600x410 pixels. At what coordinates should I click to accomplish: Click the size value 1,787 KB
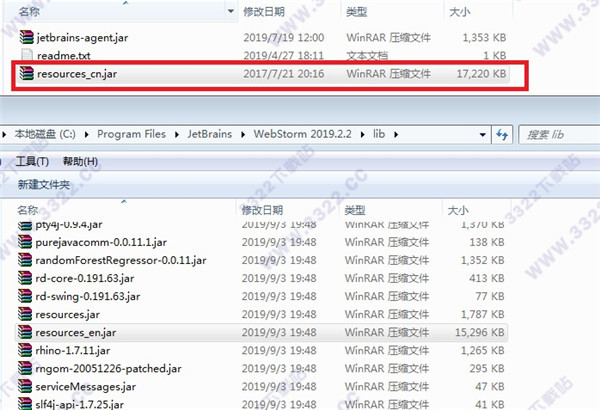[x=483, y=314]
